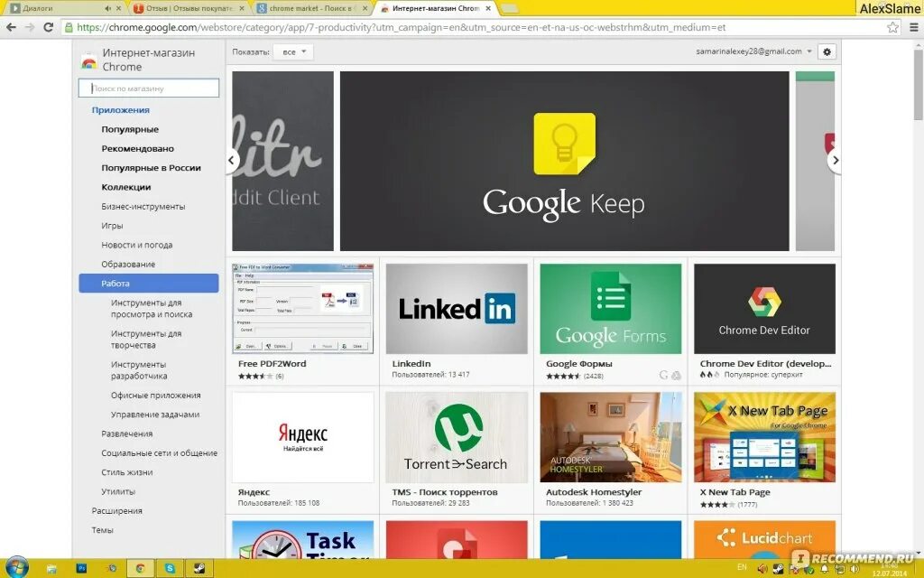This screenshot has height=578, width=924.
Task: Open the Torrent Search TMS app tile
Action: pyautogui.click(x=457, y=450)
